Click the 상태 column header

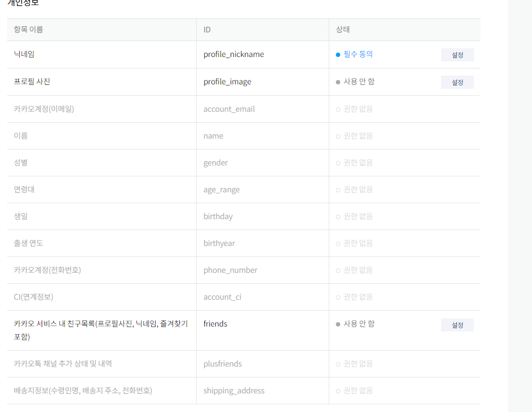[342, 30]
